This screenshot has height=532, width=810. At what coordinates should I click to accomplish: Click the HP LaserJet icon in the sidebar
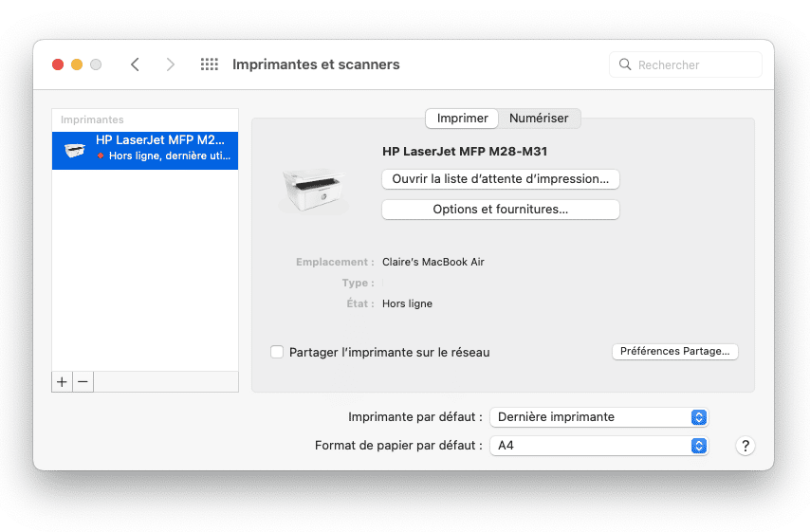click(75, 150)
